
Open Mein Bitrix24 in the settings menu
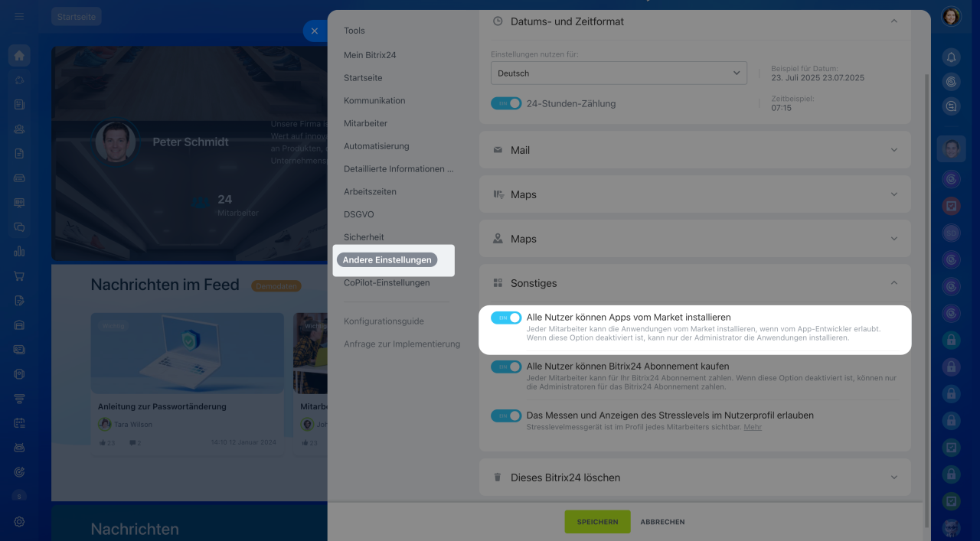point(370,55)
